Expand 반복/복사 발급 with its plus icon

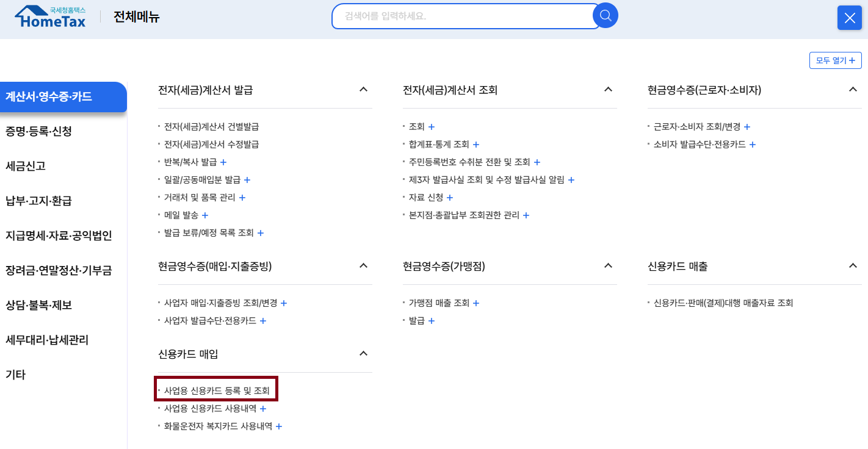point(223,162)
